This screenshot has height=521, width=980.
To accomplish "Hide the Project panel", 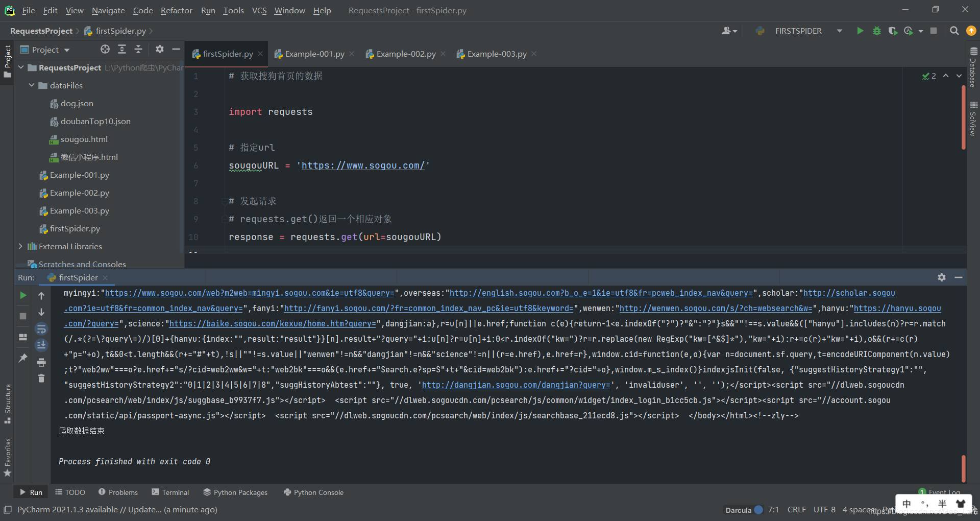I will (176, 49).
